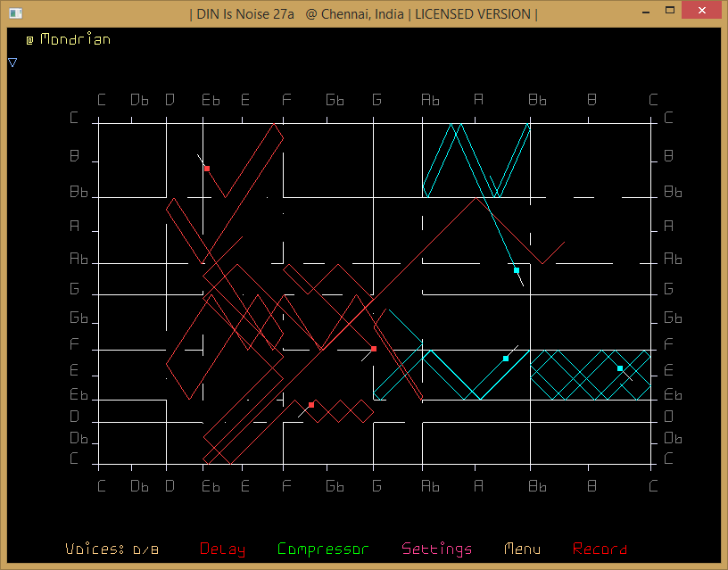The image size is (728, 570).
Task: Click the A label on the bottom axis
Action: click(x=479, y=486)
